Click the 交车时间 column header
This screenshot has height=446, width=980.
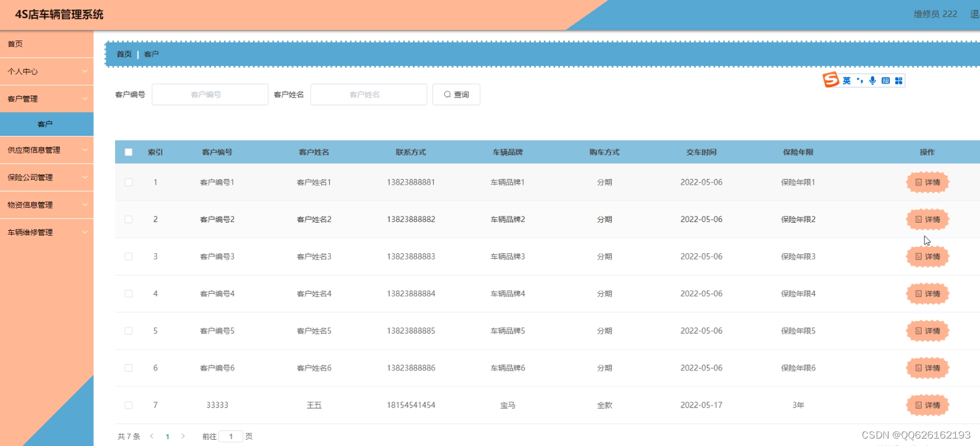click(x=701, y=152)
